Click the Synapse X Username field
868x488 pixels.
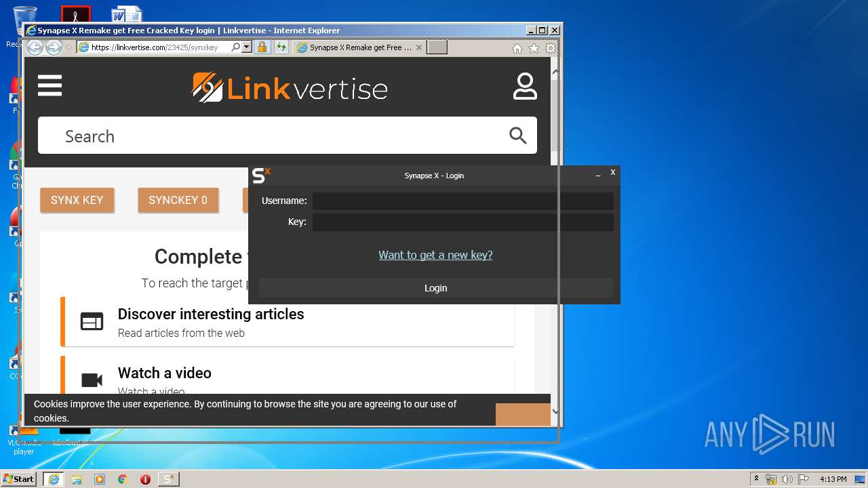[x=463, y=201]
